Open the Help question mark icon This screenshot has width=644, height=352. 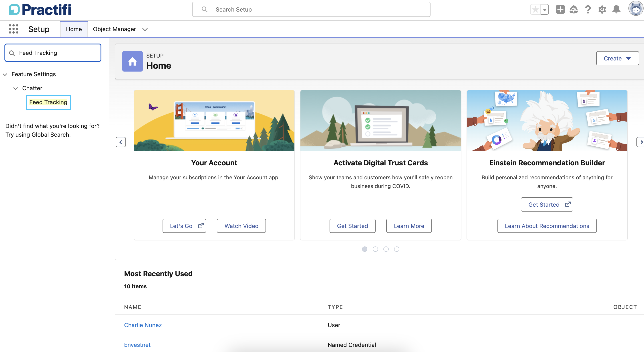pyautogui.click(x=588, y=10)
